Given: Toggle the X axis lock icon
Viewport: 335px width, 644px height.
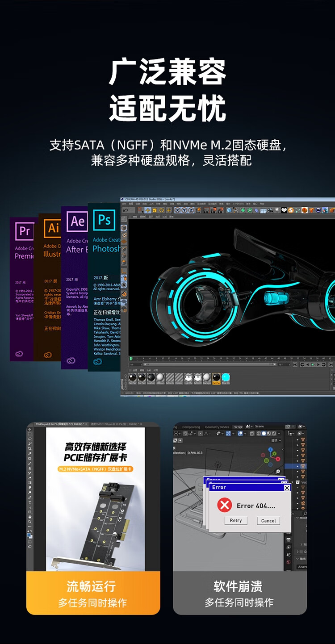Looking at the screenshot, I should tap(178, 210).
